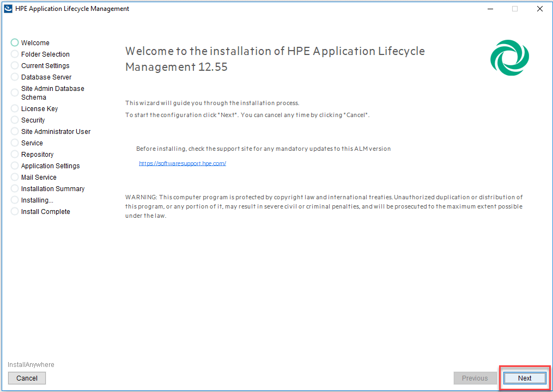Select the Folder Selection step
The image size is (553, 392).
[45, 54]
